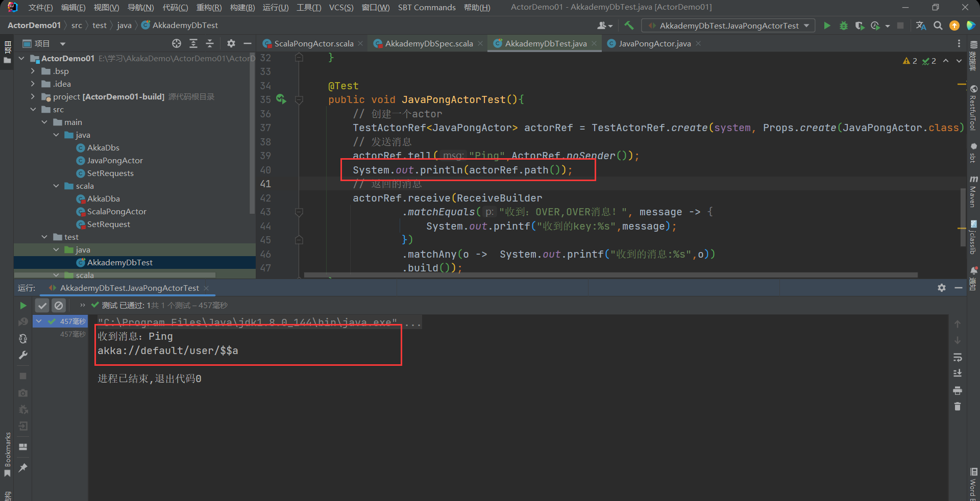
Task: Open the 代码(C) menu
Action: tap(175, 7)
